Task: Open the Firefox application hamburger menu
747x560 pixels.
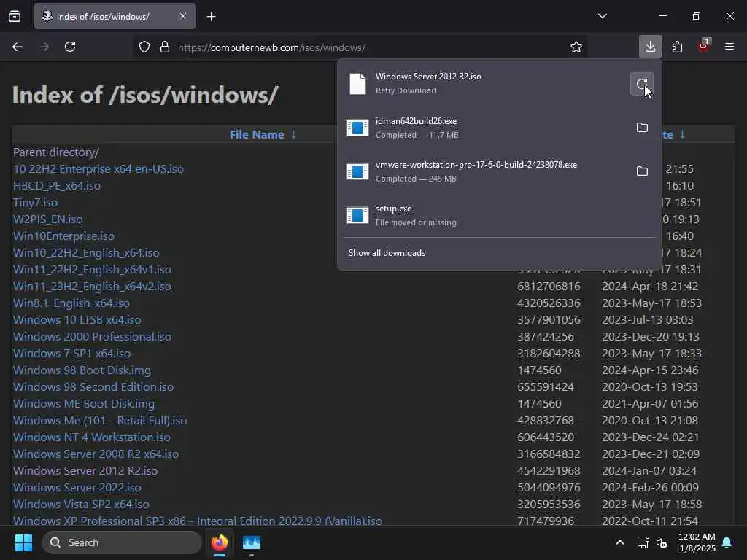Action: click(x=729, y=47)
